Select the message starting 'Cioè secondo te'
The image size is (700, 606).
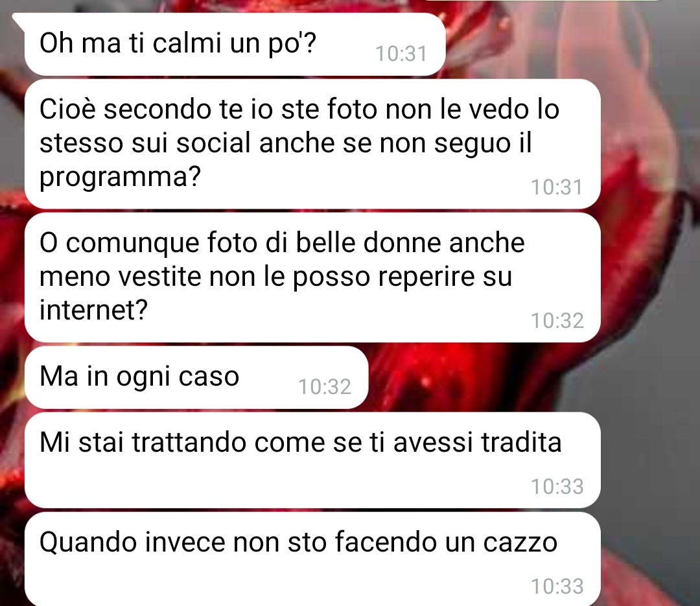pos(312,144)
